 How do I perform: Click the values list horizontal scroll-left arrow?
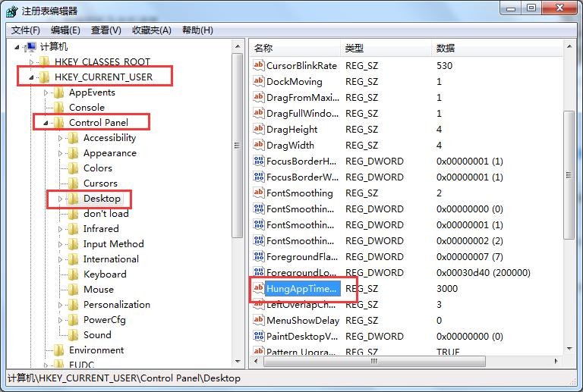[x=256, y=361]
